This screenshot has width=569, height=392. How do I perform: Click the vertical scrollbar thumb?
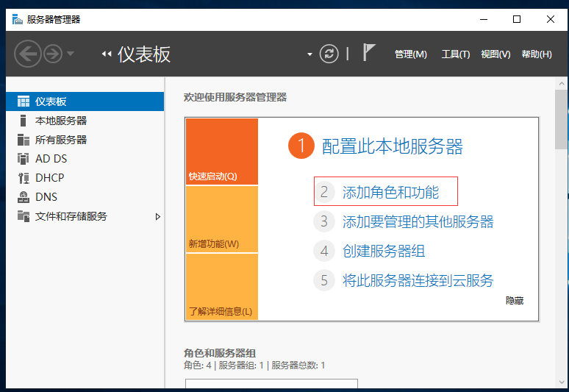(562, 119)
